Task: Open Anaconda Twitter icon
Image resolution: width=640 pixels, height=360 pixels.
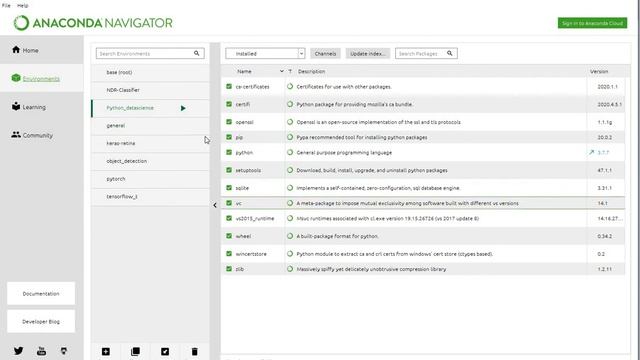Action: [18, 351]
